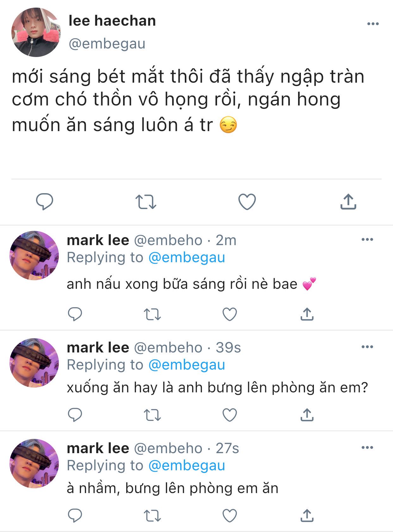Open the 'lee haechan' display name
Image resolution: width=393 pixels, height=532 pixels.
pos(112,21)
